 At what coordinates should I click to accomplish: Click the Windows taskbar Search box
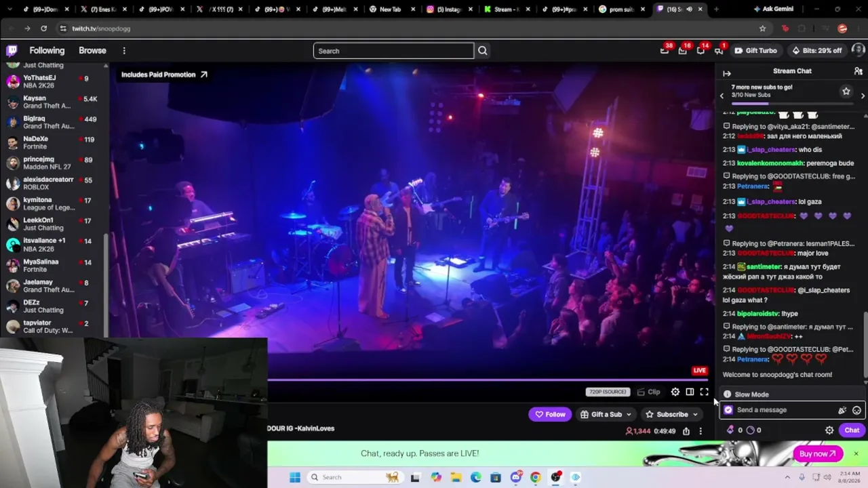pos(354,477)
